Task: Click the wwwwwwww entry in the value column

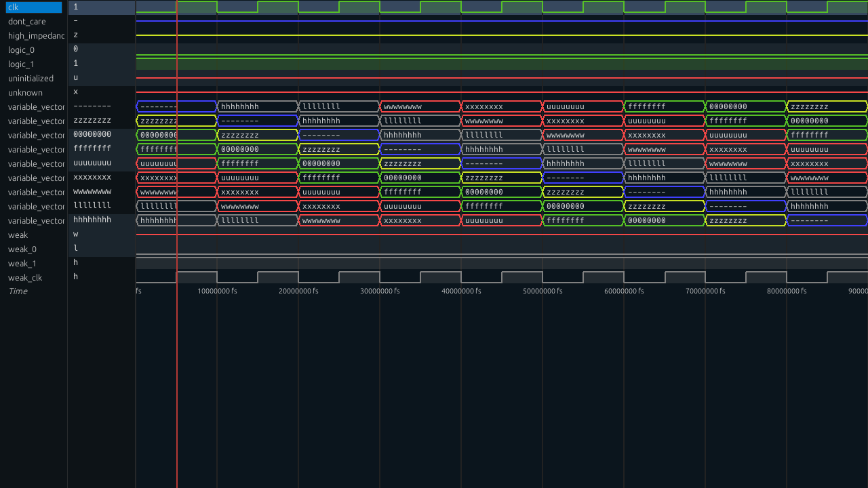Action: (92, 191)
